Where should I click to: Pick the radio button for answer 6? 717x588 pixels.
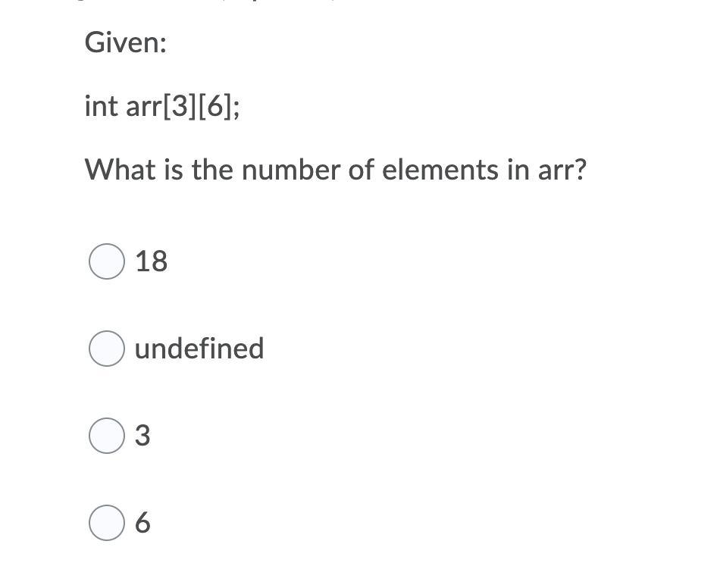[107, 523]
